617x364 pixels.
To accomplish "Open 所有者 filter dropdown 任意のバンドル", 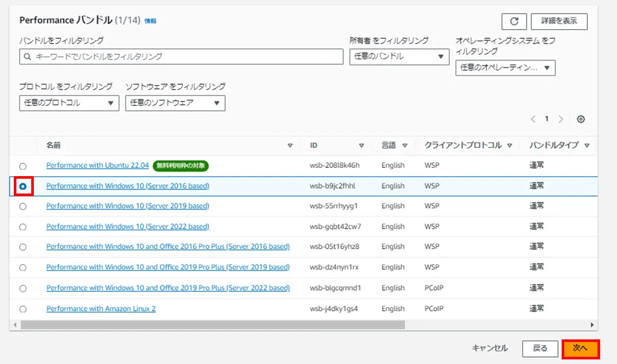I will (399, 56).
